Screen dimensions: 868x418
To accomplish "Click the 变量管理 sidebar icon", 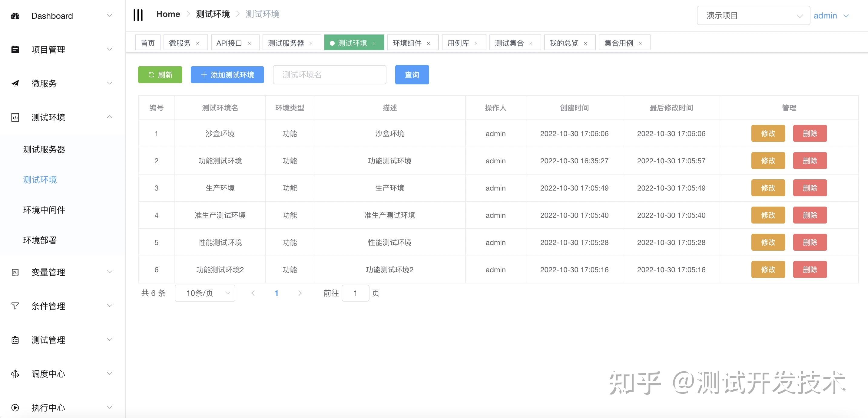I will [15, 272].
